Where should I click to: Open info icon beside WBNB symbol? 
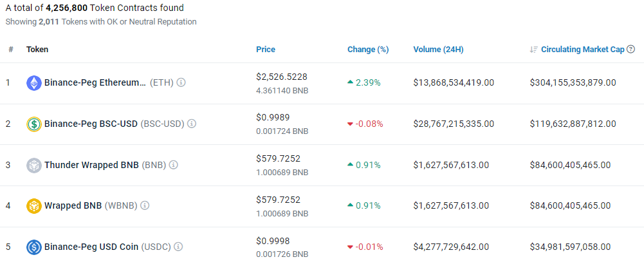(x=145, y=205)
